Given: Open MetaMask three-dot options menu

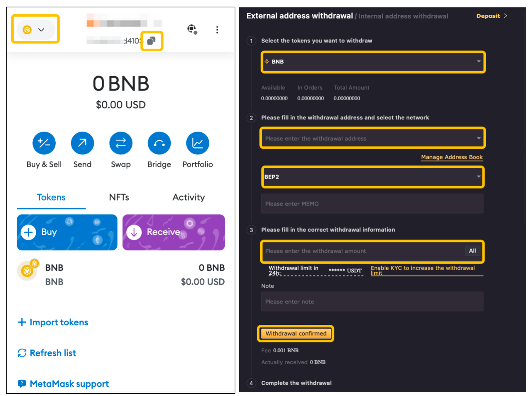Looking at the screenshot, I should [217, 29].
